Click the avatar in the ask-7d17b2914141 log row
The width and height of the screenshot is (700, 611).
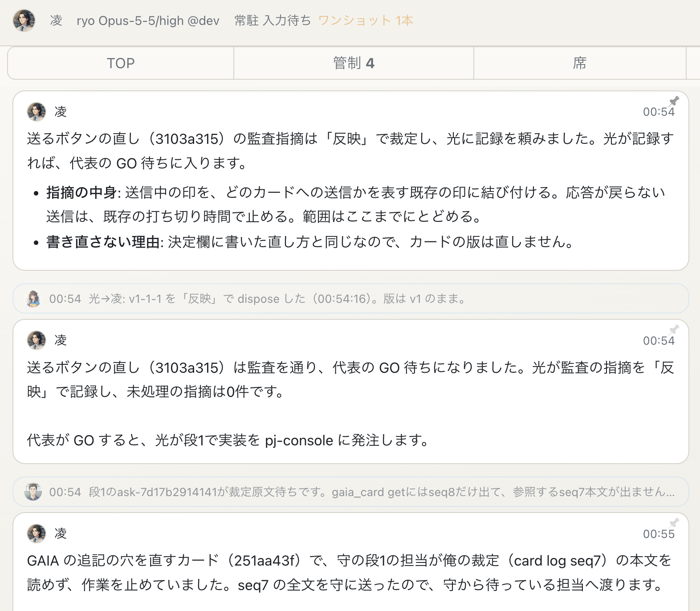pyautogui.click(x=33, y=492)
